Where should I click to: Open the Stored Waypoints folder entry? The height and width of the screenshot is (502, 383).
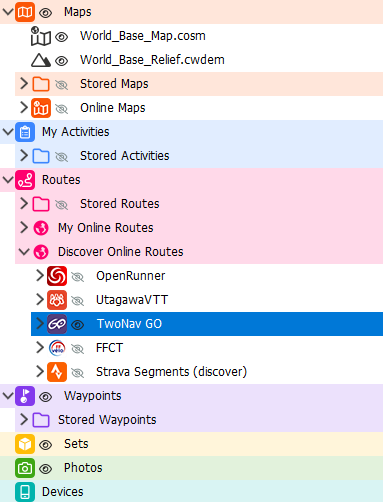(107, 420)
